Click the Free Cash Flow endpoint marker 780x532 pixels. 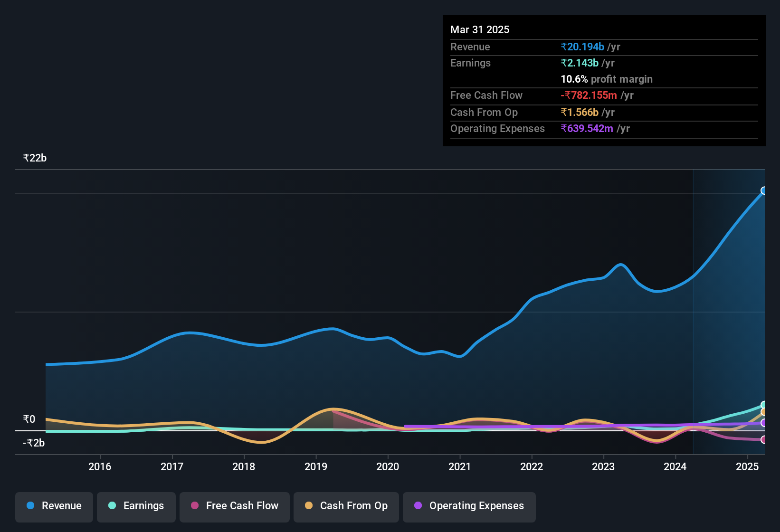[764, 440]
